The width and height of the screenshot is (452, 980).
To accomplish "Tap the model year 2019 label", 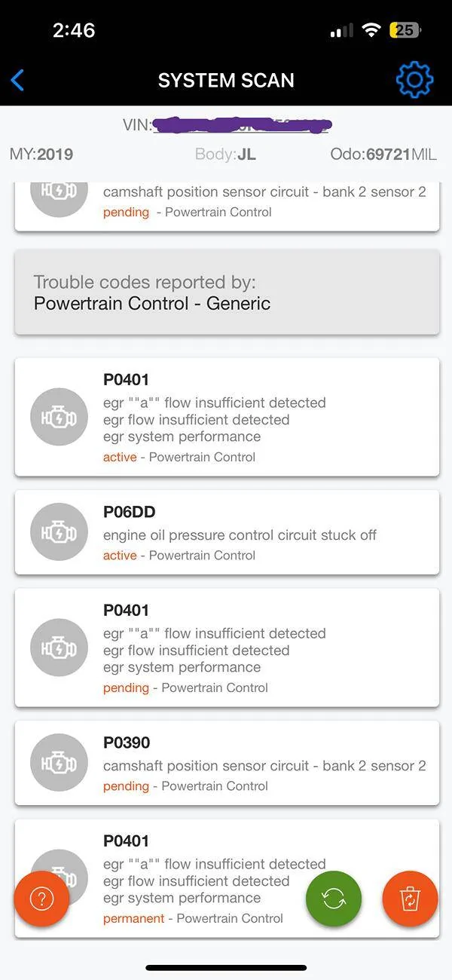I will pos(54,155).
